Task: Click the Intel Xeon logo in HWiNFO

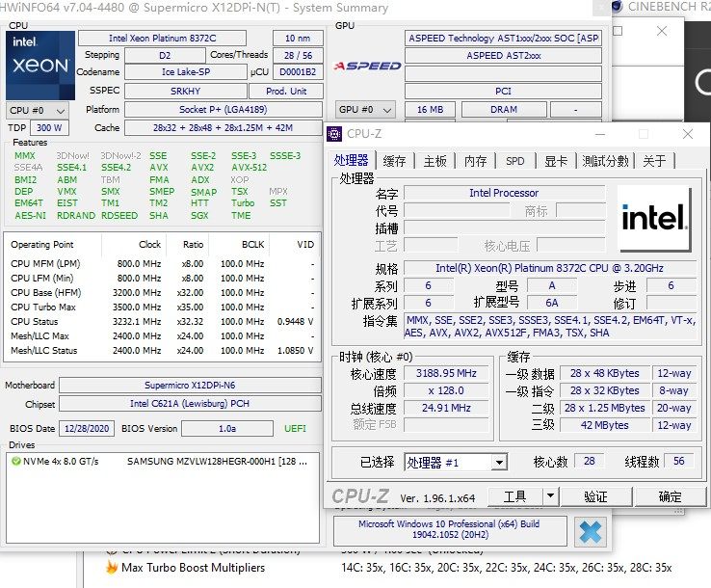Action: [x=40, y=66]
